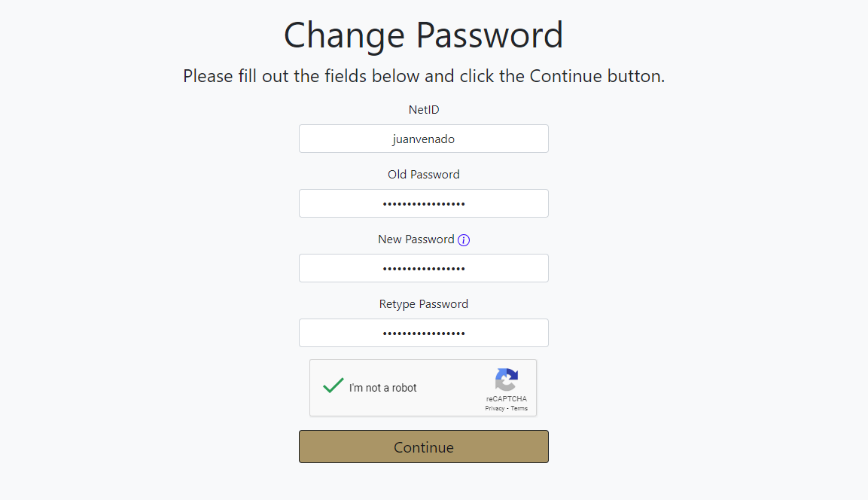Click the Old Password label text
Image resolution: width=868 pixels, height=500 pixels.
click(x=423, y=174)
